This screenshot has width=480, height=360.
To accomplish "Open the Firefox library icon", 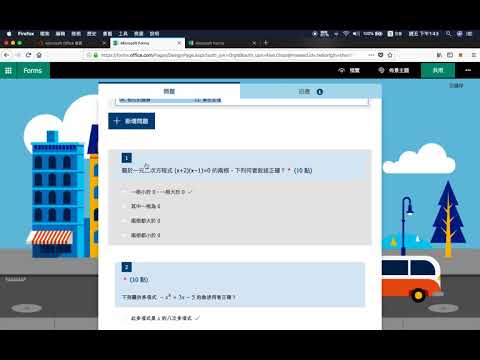I will pos(439,55).
